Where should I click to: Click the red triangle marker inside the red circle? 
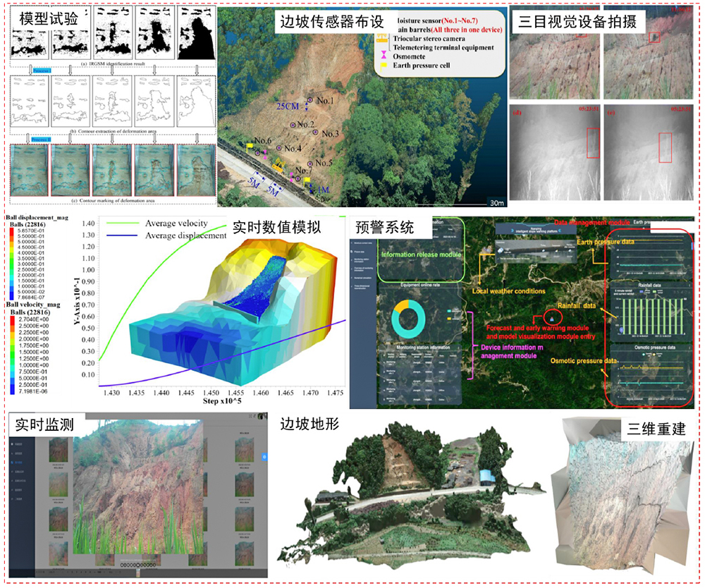[553, 319]
